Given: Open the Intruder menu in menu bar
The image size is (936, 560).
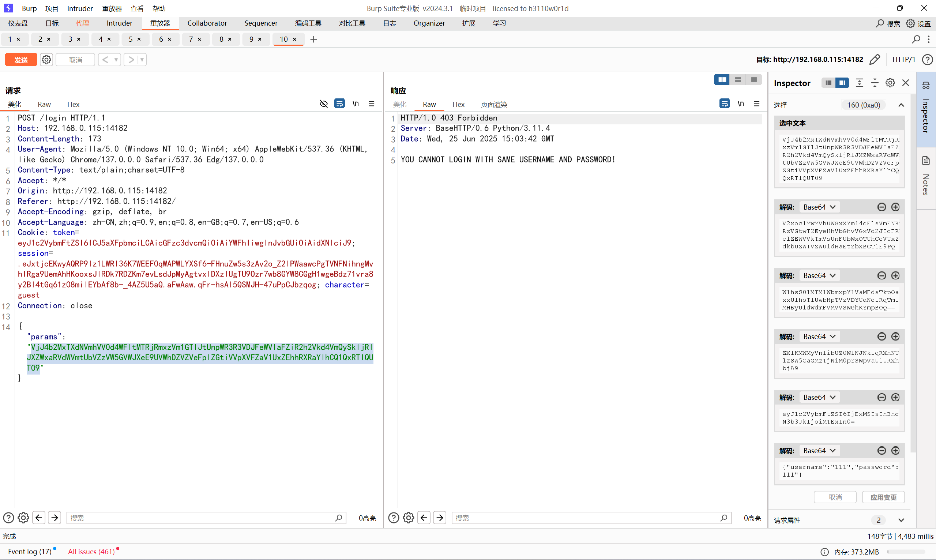Looking at the screenshot, I should (x=80, y=8).
